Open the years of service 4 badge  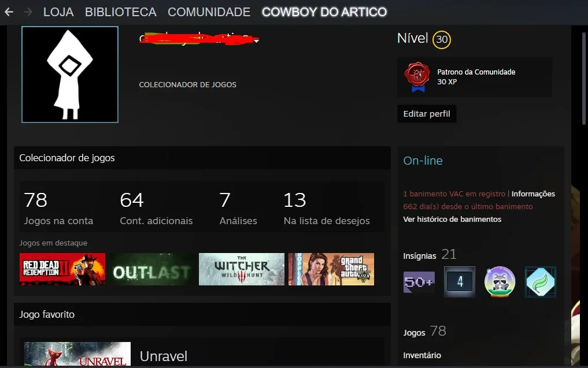(x=460, y=282)
